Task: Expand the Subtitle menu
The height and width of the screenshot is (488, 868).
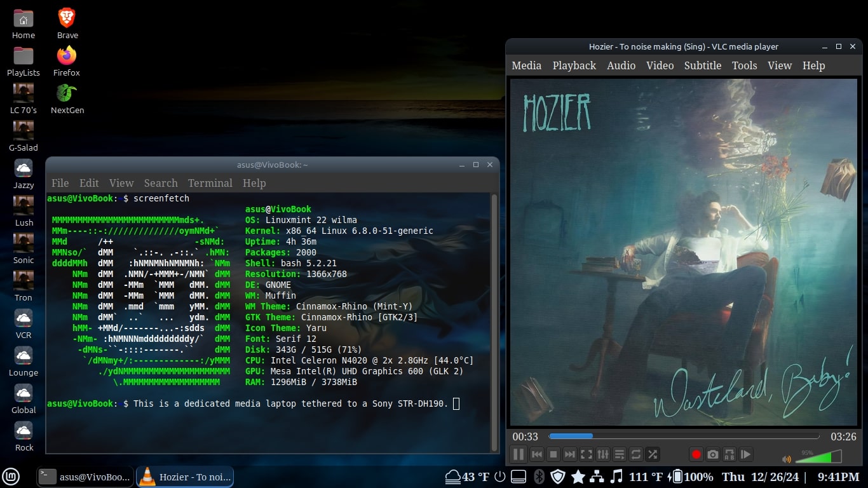Action: coord(702,65)
